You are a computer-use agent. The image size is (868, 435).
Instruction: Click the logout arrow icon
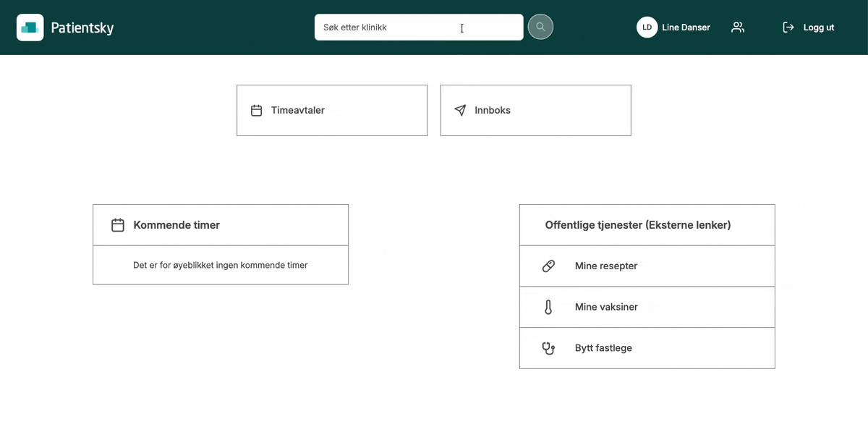click(x=788, y=28)
